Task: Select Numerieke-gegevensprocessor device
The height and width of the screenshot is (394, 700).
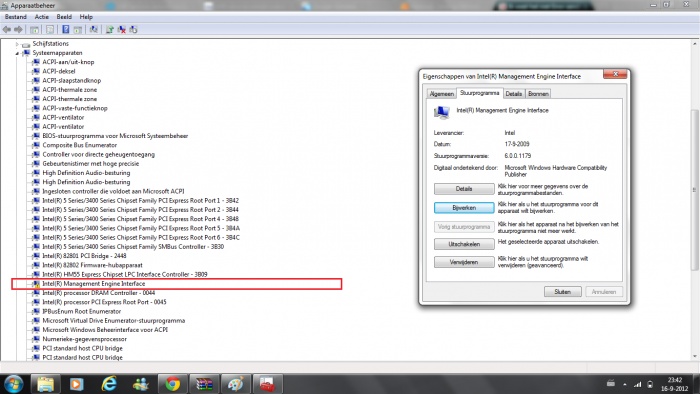Action: click(85, 339)
